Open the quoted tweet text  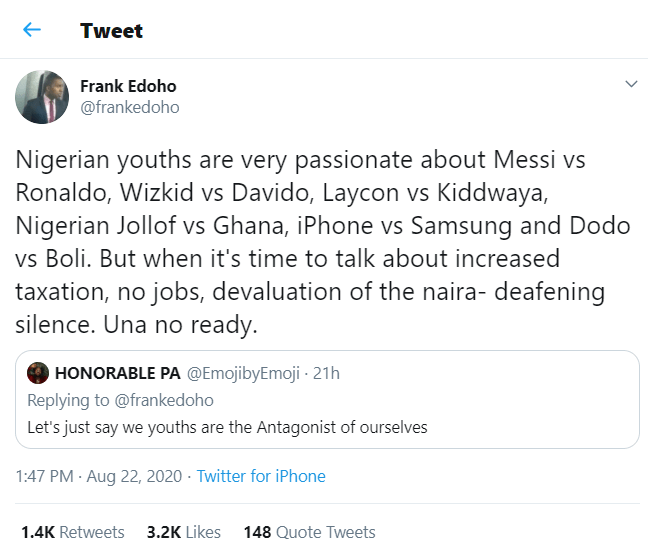[227, 427]
